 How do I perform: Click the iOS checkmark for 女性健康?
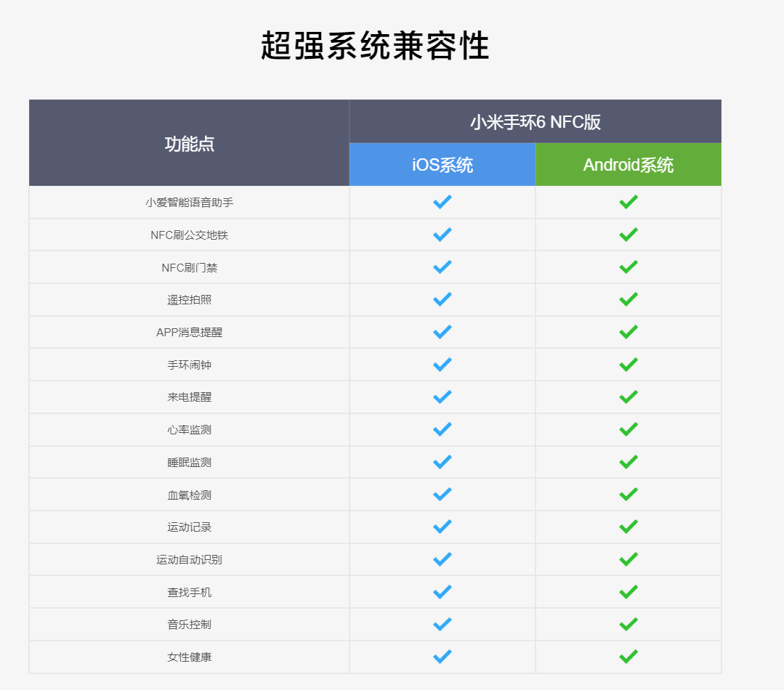(x=442, y=657)
